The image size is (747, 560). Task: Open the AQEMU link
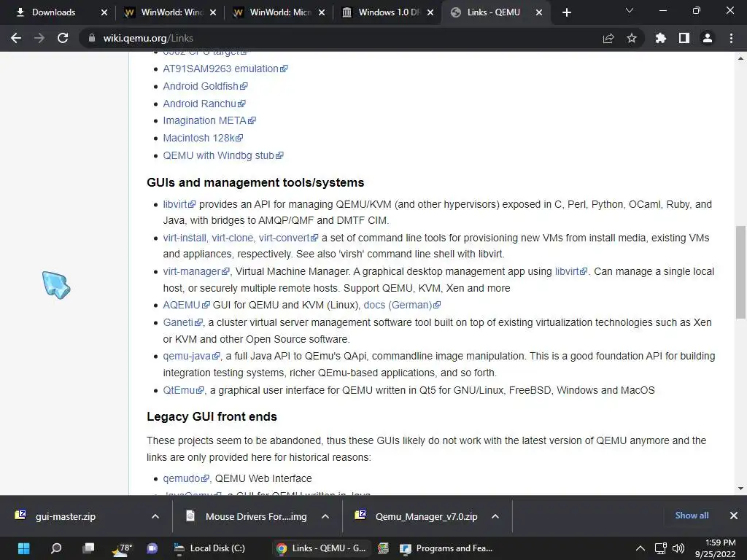[x=186, y=305]
